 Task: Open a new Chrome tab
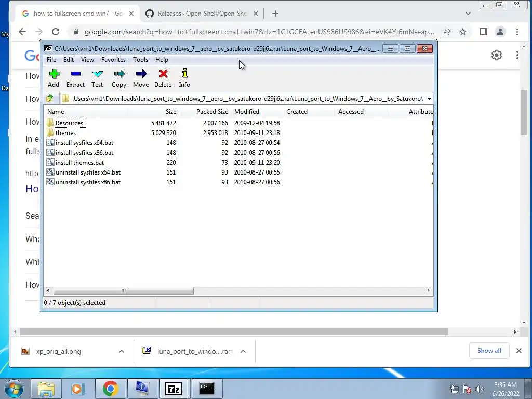[x=275, y=14]
